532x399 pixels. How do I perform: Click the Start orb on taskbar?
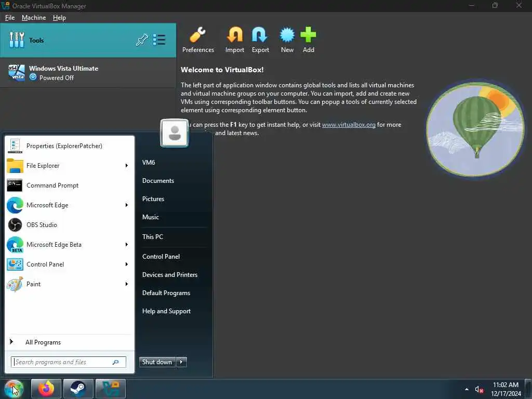coord(14,389)
